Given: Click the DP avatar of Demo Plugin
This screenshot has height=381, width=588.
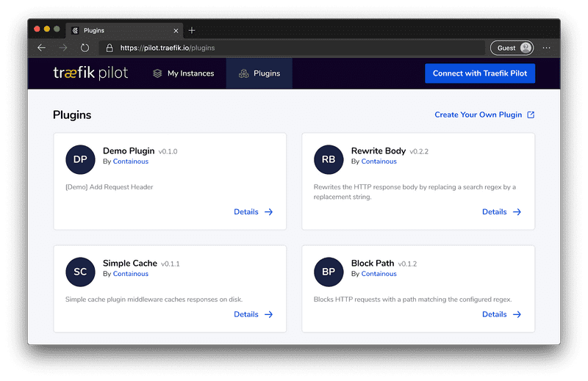Looking at the screenshot, I should (80, 159).
